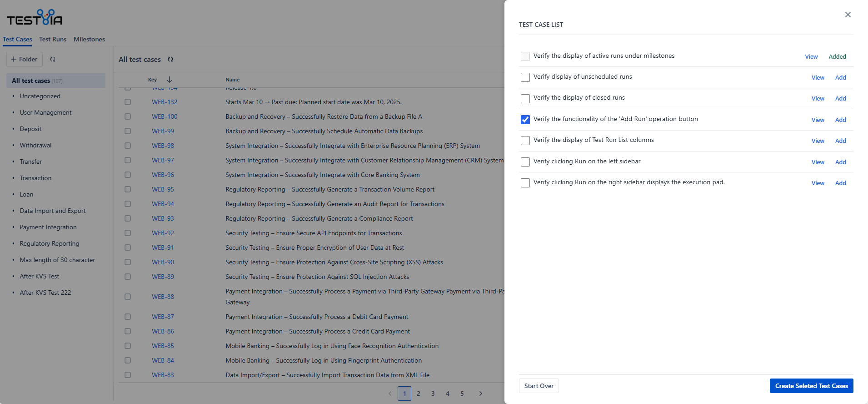Close the Test Case List panel

848,15
